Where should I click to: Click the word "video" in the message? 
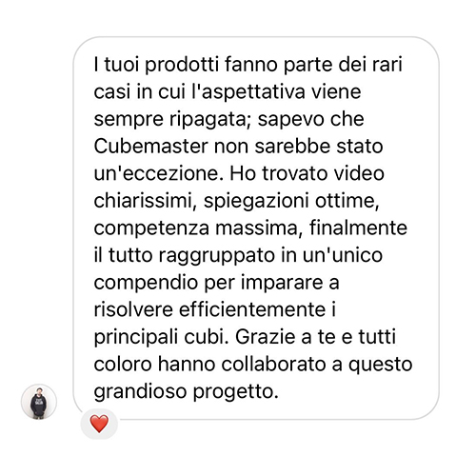pyautogui.click(x=357, y=173)
